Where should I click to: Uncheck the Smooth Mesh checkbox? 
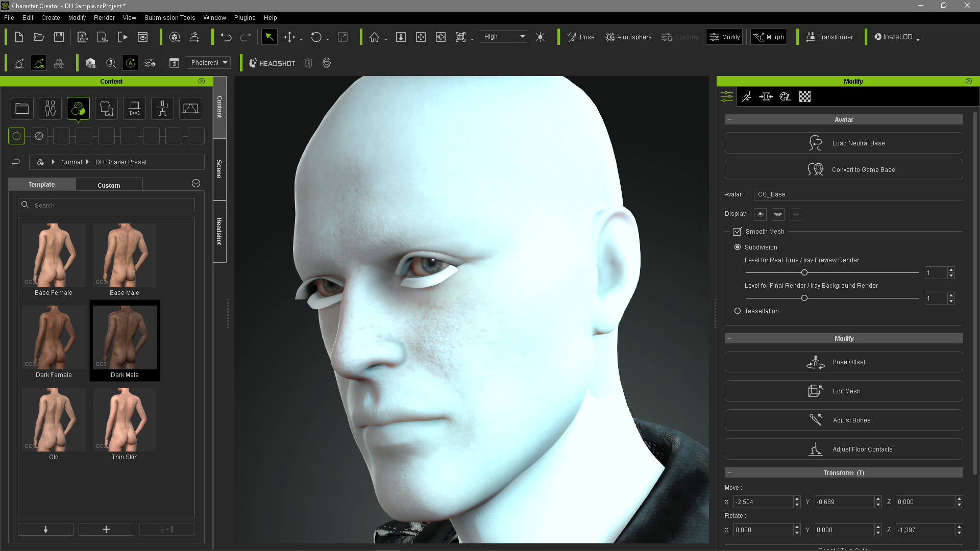pos(737,232)
